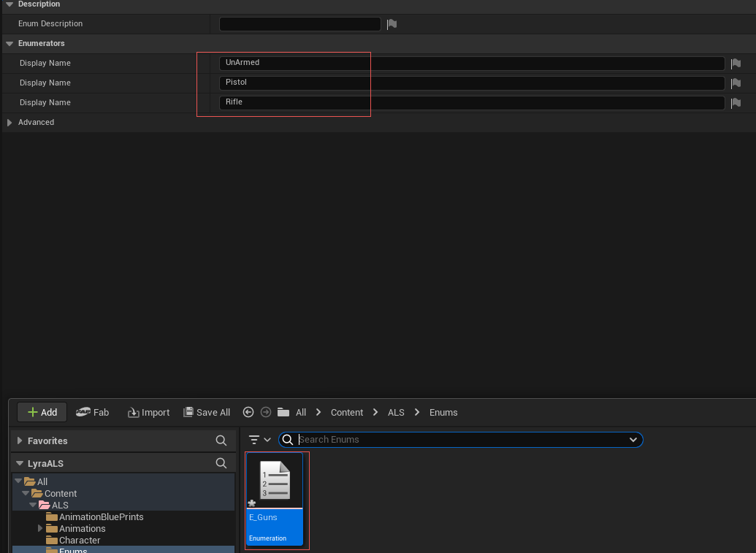Collapse the Description section
Viewport: 756px width, 553px height.
pyautogui.click(x=9, y=4)
